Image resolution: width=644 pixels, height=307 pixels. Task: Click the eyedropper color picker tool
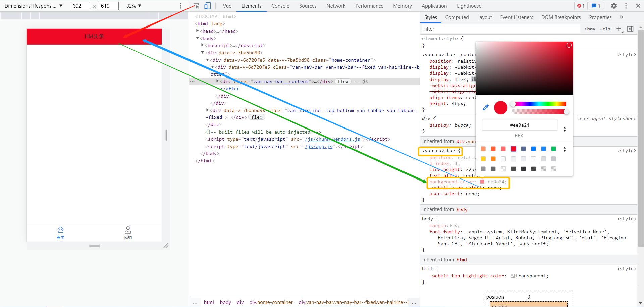[x=486, y=107]
